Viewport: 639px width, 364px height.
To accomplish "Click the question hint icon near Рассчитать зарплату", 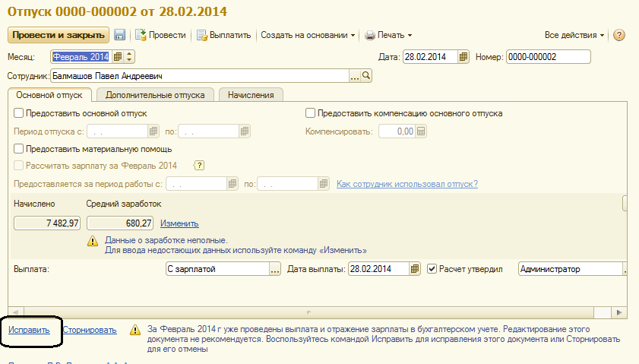I will tap(199, 166).
